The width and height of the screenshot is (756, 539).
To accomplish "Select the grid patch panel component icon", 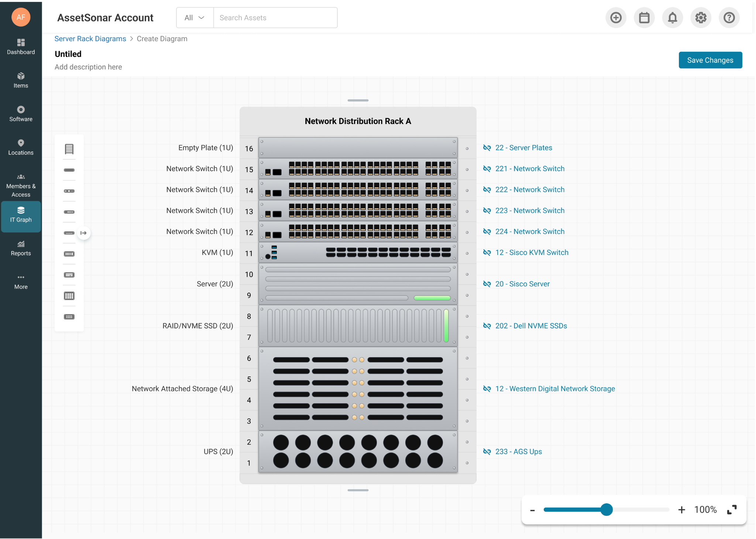I will [x=69, y=296].
